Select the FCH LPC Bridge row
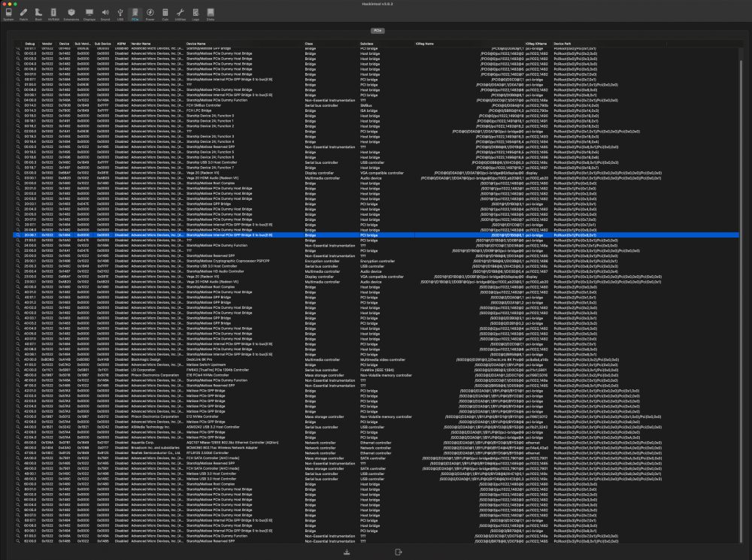The height and width of the screenshot is (560, 752). (377, 110)
